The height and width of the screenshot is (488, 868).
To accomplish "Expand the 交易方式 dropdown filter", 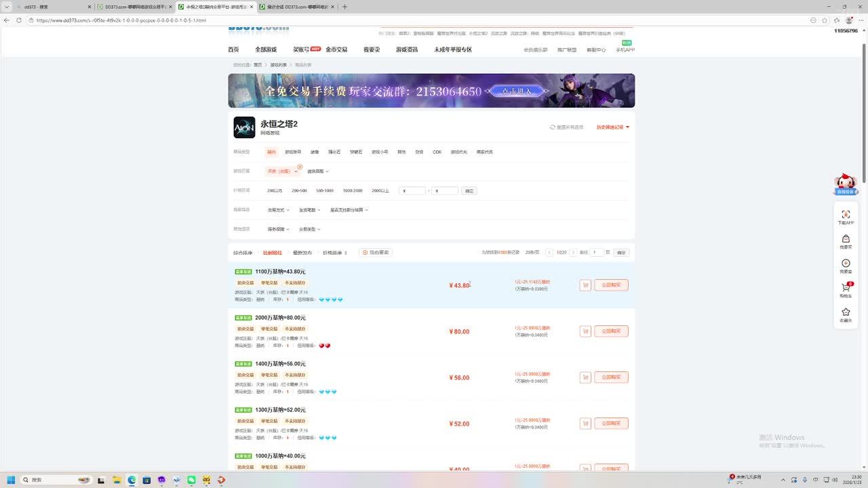I will 278,210.
